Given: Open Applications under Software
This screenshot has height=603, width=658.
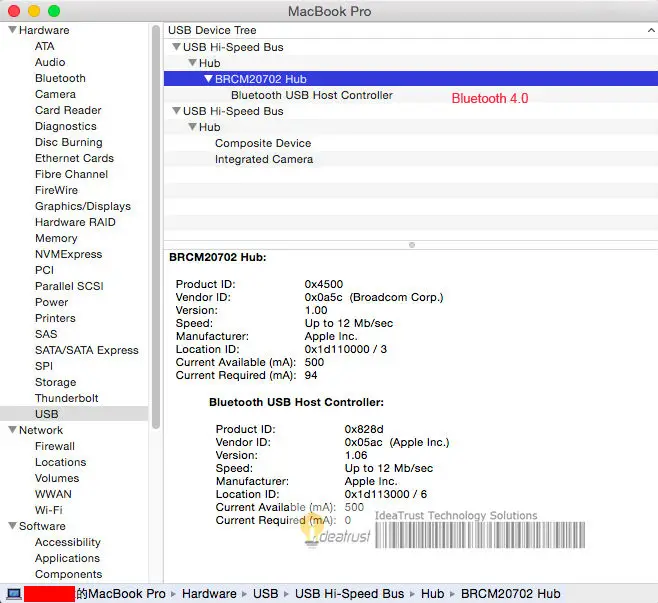Looking at the screenshot, I should click(x=67, y=558).
